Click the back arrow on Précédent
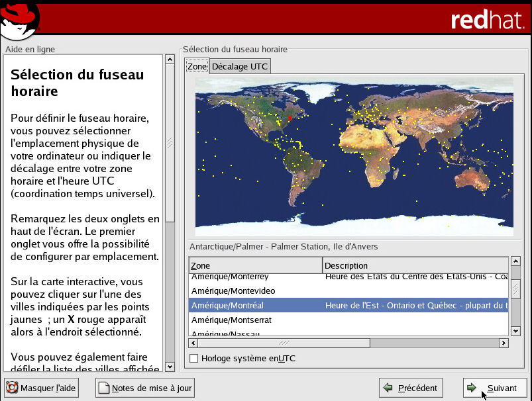The image size is (532, 401). [x=388, y=388]
